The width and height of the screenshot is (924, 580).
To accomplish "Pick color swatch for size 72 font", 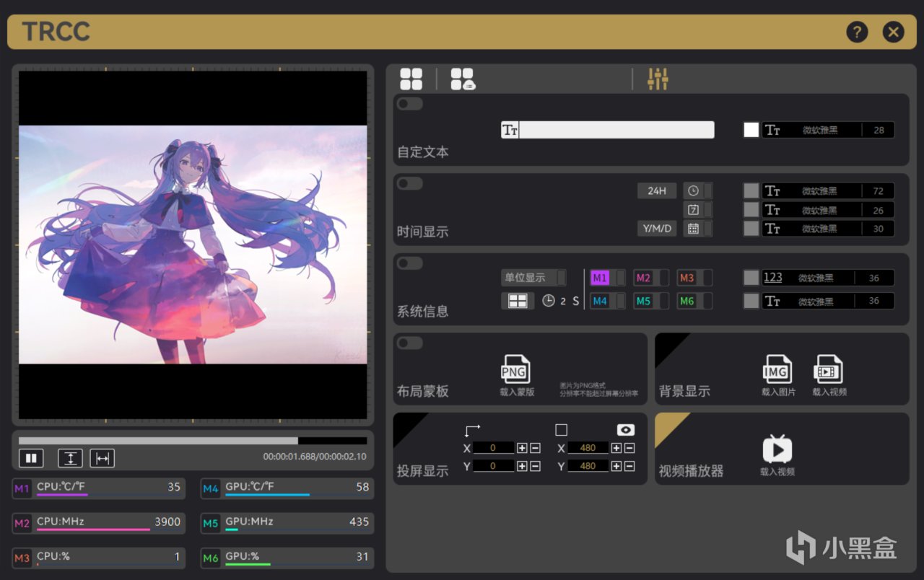I will pos(751,190).
